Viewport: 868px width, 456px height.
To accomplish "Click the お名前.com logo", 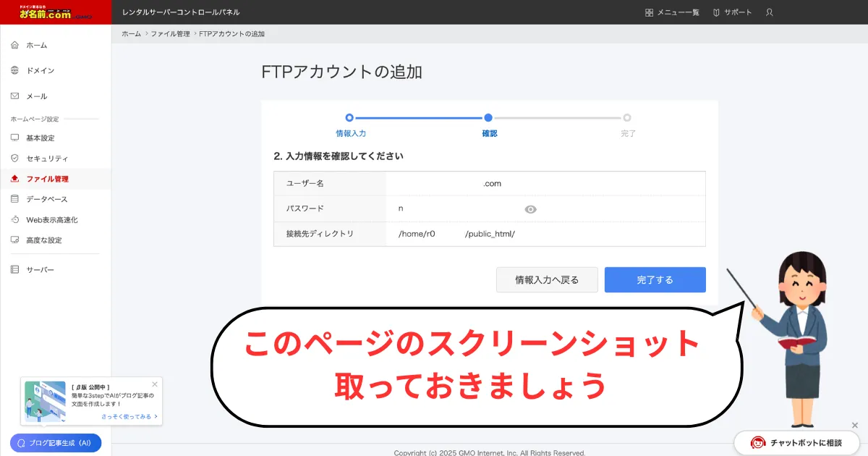I will point(56,12).
